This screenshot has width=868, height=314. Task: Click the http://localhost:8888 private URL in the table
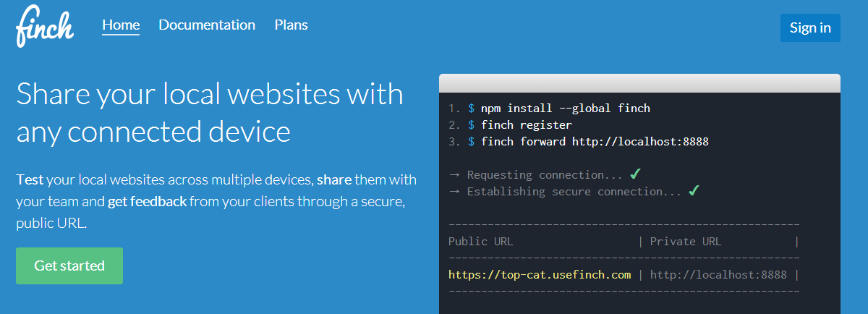(718, 274)
